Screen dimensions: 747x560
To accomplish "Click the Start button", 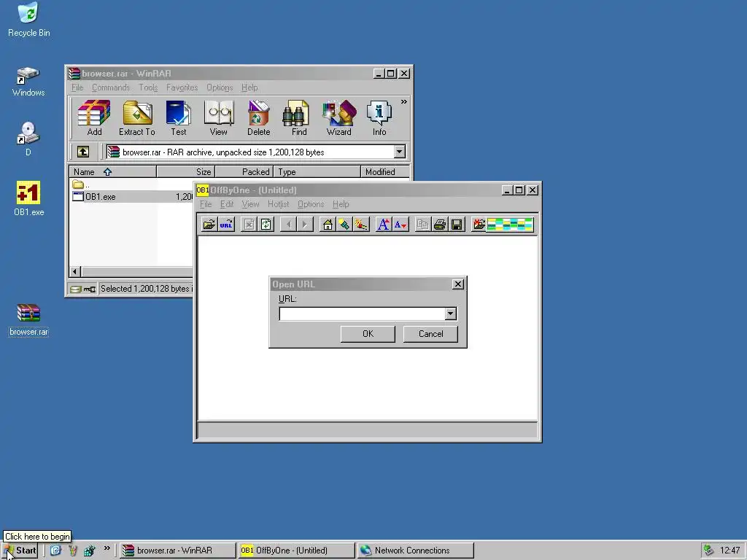I will click(20, 551).
